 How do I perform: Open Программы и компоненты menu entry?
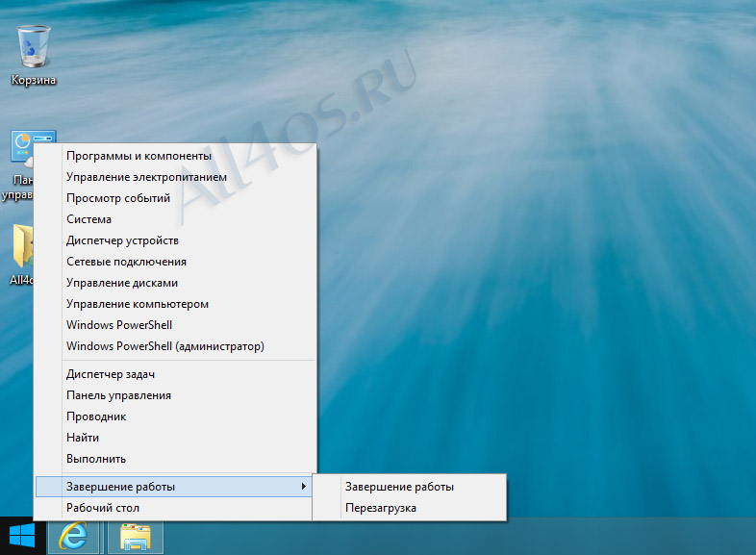click(175, 156)
